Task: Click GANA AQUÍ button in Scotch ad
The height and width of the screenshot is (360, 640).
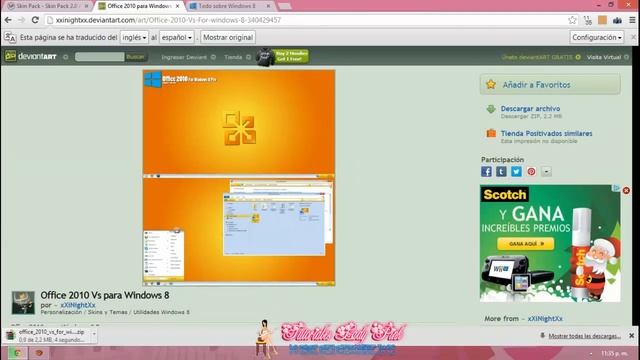Action: coord(526,244)
